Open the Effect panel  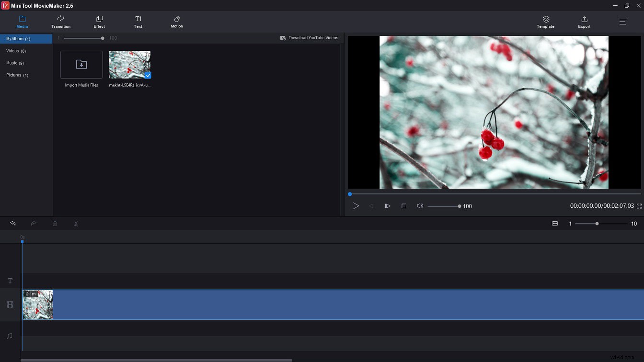pyautogui.click(x=99, y=20)
